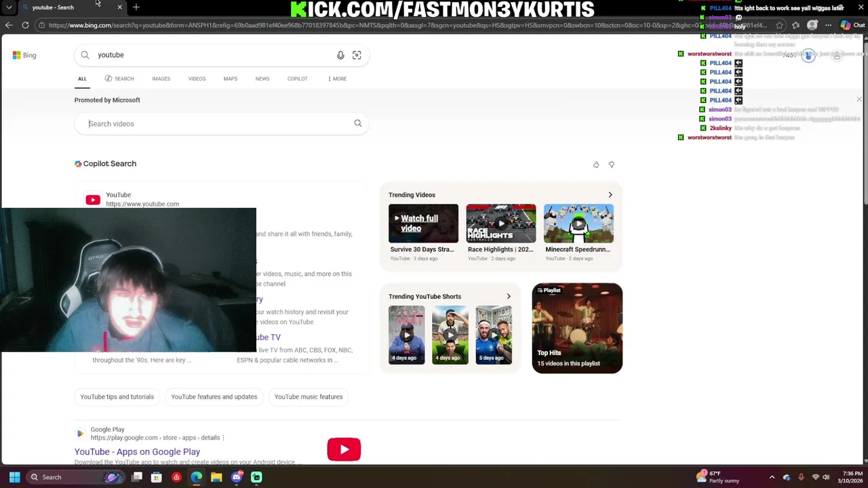The height and width of the screenshot is (488, 868).
Task: Open the Minecraft Speedrun video thumbnail
Action: coord(578,223)
